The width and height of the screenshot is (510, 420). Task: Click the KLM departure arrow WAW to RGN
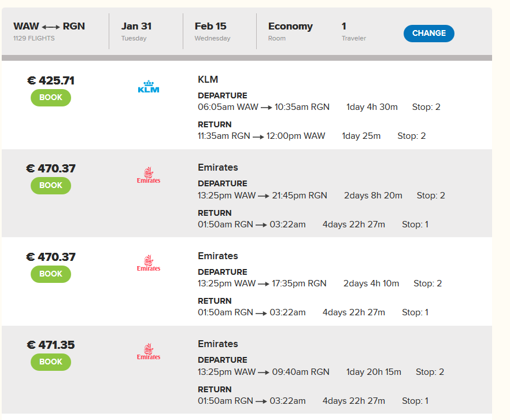pyautogui.click(x=267, y=108)
